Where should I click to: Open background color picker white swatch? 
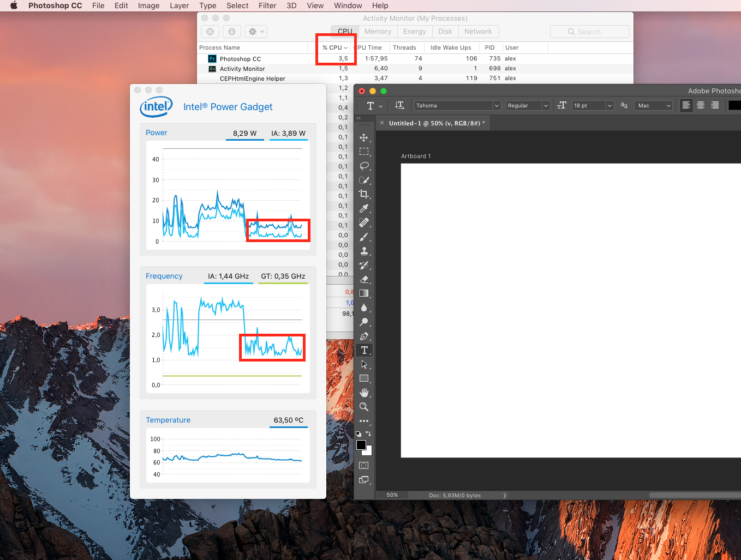click(x=369, y=452)
